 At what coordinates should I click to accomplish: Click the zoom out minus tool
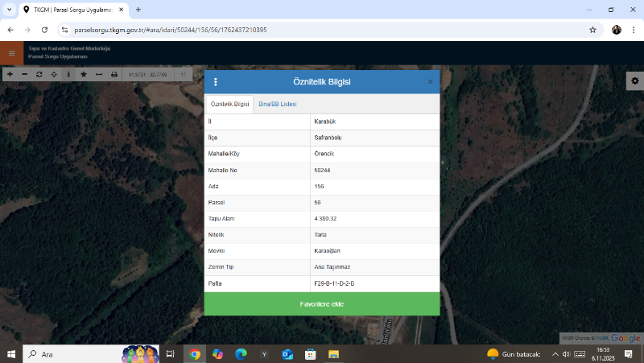[24, 74]
